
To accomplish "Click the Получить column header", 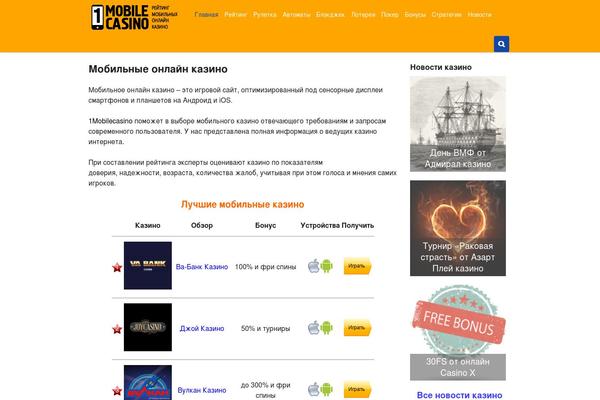I will (x=357, y=225).
